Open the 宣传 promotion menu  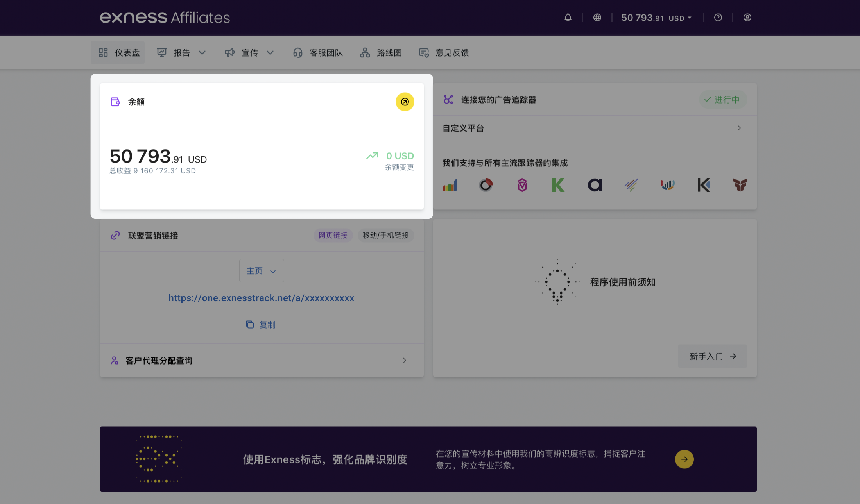click(249, 53)
